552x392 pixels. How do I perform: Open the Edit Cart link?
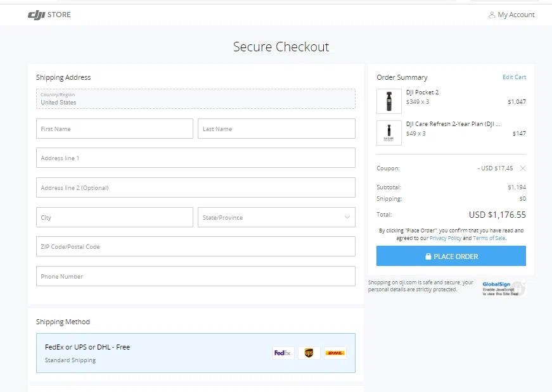(x=514, y=77)
